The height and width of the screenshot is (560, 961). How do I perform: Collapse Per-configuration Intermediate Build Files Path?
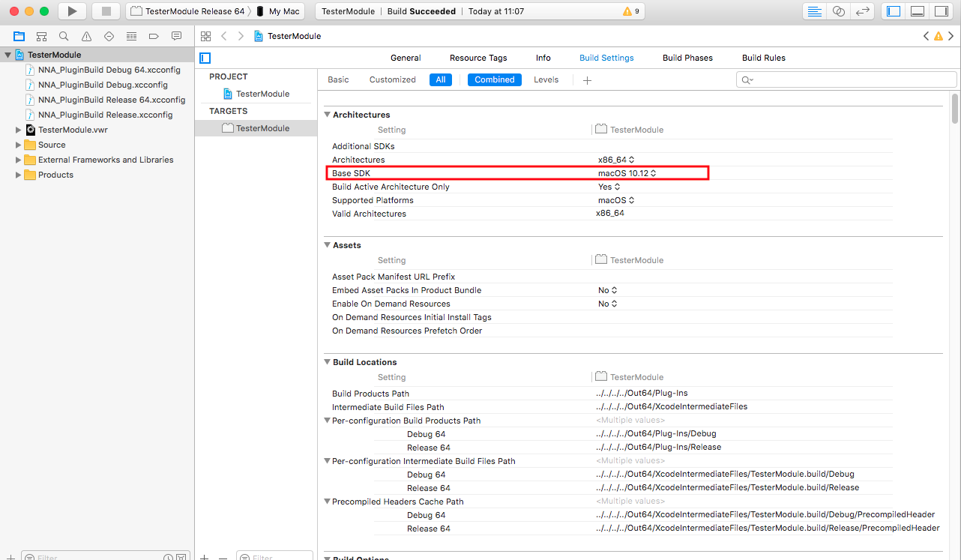click(328, 461)
